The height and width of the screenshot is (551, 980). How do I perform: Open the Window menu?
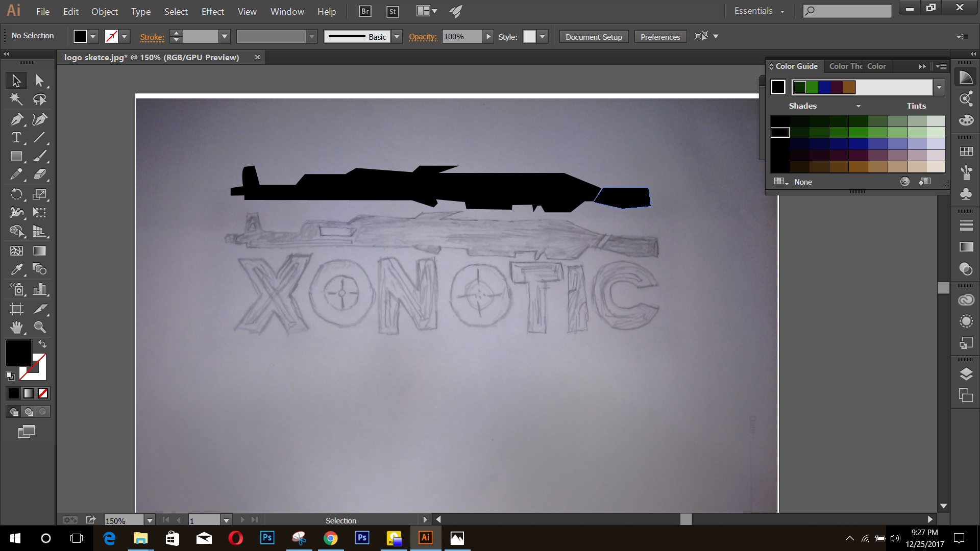pyautogui.click(x=287, y=11)
